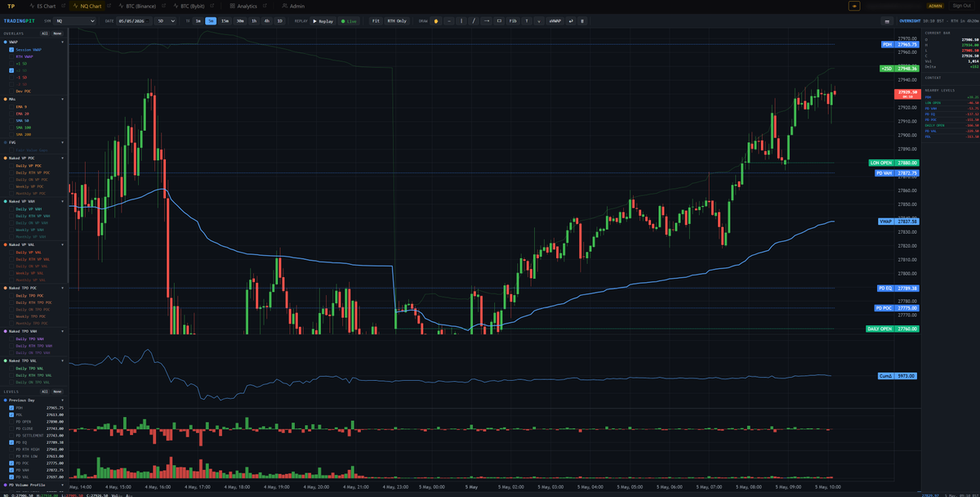Select the Fib retracement tool
980x497 pixels.
click(513, 20)
